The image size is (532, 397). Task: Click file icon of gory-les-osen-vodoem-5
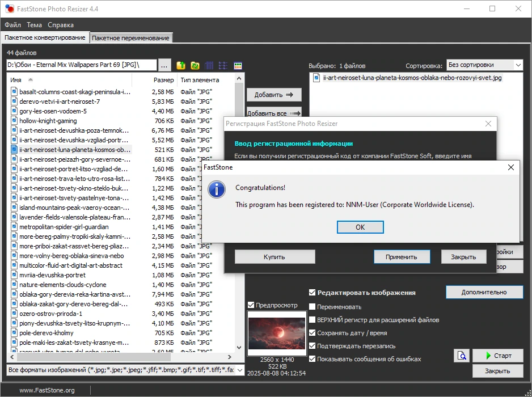[14, 111]
